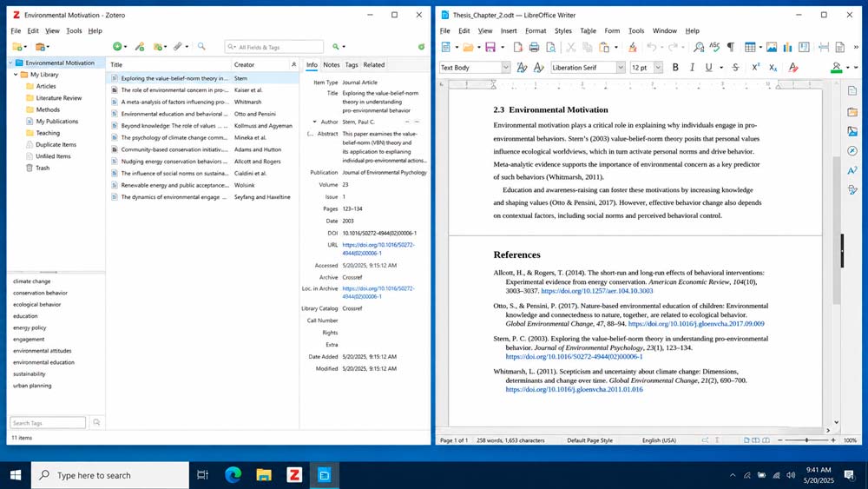Click Writer Subscript icon
The height and width of the screenshot is (489, 868).
pos(773,67)
